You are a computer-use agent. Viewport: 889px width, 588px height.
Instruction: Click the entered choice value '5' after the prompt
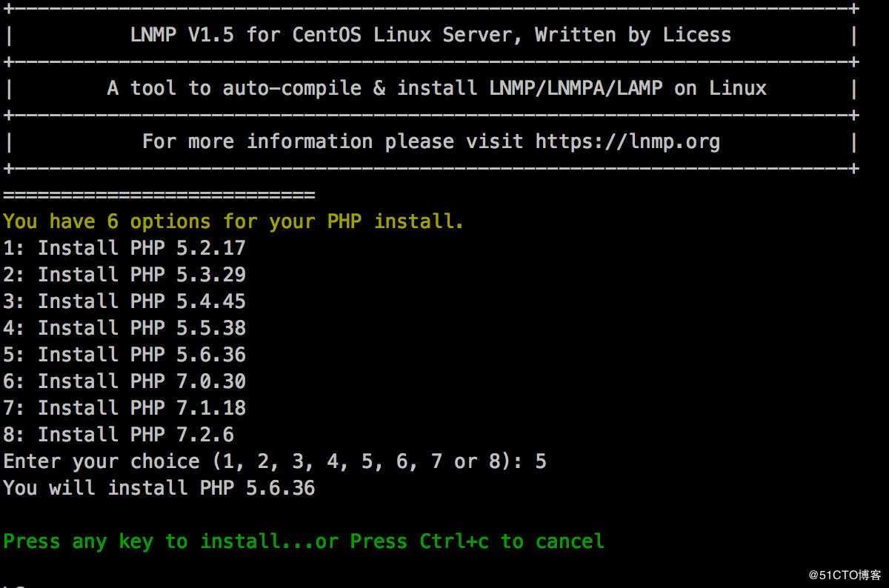541,462
